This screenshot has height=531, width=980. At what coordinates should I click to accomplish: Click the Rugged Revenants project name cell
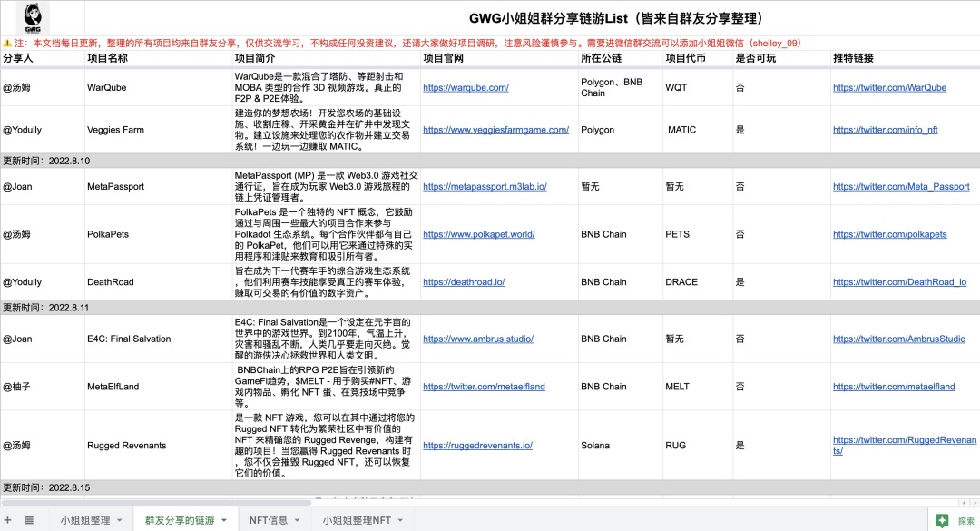[x=159, y=446]
